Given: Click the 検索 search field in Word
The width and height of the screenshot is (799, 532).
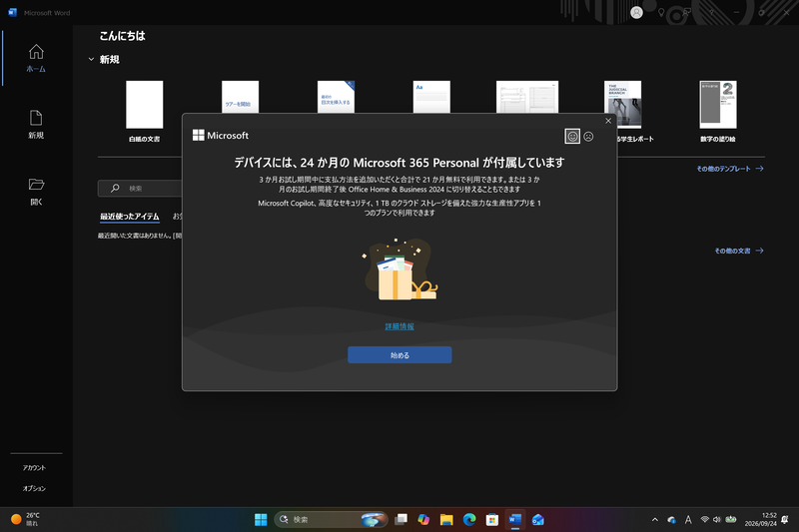Looking at the screenshot, I should click(140, 189).
